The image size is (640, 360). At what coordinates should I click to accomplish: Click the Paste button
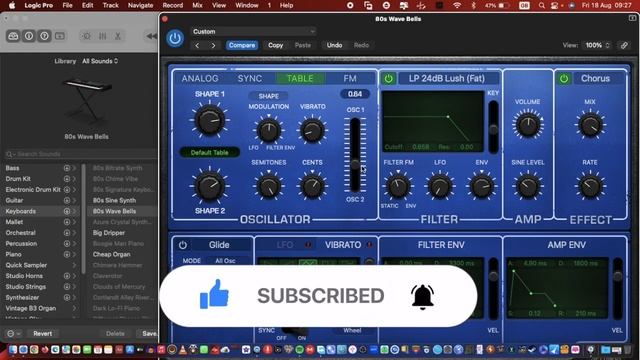(x=303, y=45)
